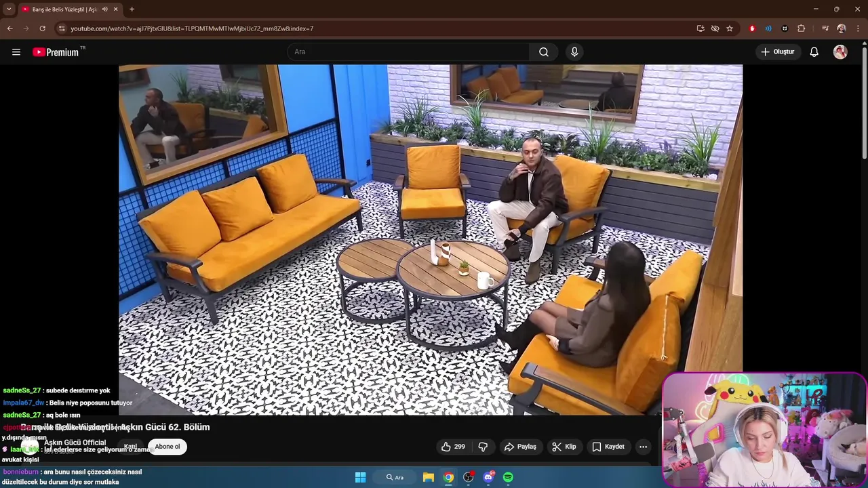
Task: Mute the tab via speaker icon
Action: tap(105, 9)
